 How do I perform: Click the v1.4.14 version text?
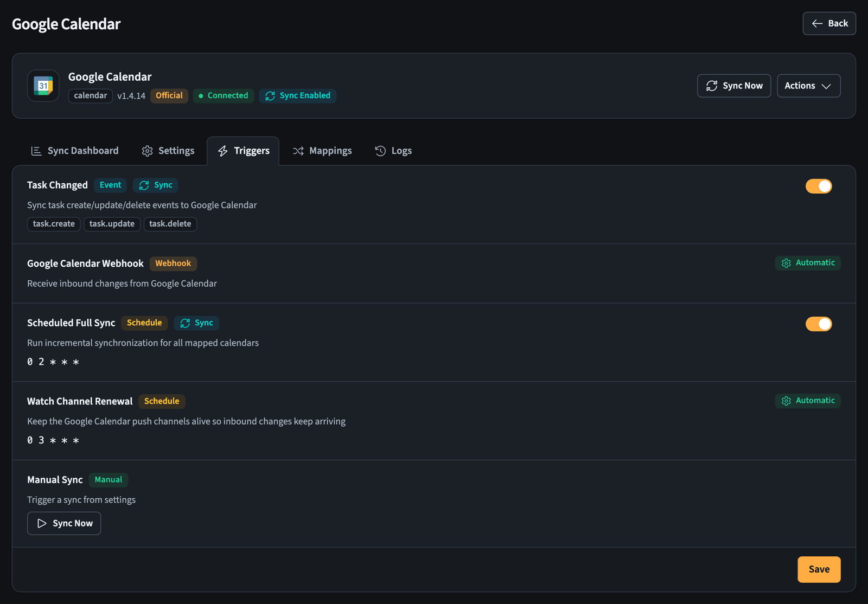(x=131, y=96)
